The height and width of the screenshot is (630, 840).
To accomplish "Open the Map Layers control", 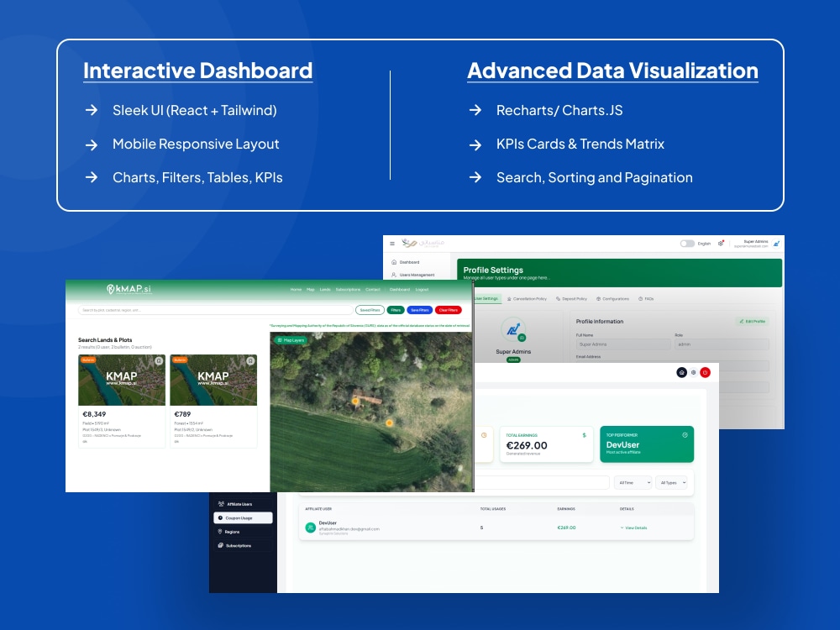I will [291, 340].
